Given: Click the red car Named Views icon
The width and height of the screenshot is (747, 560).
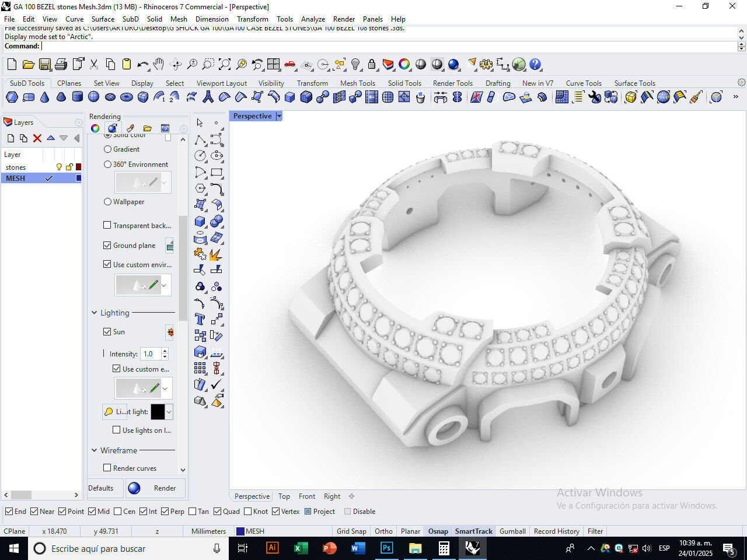Looking at the screenshot, I should point(290,64).
